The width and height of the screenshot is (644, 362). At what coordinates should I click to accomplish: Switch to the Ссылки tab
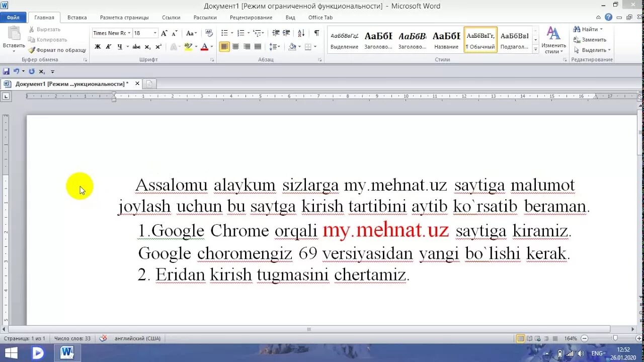tap(171, 18)
